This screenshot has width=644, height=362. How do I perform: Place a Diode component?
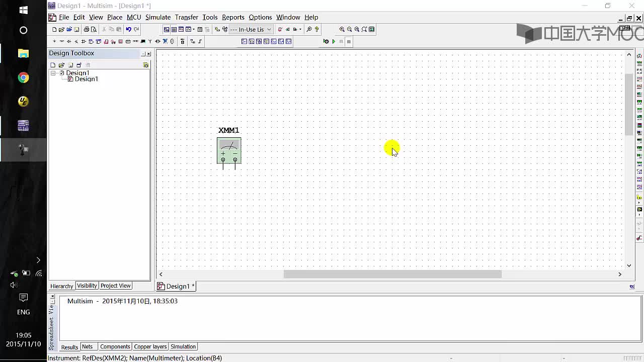pos(69,41)
